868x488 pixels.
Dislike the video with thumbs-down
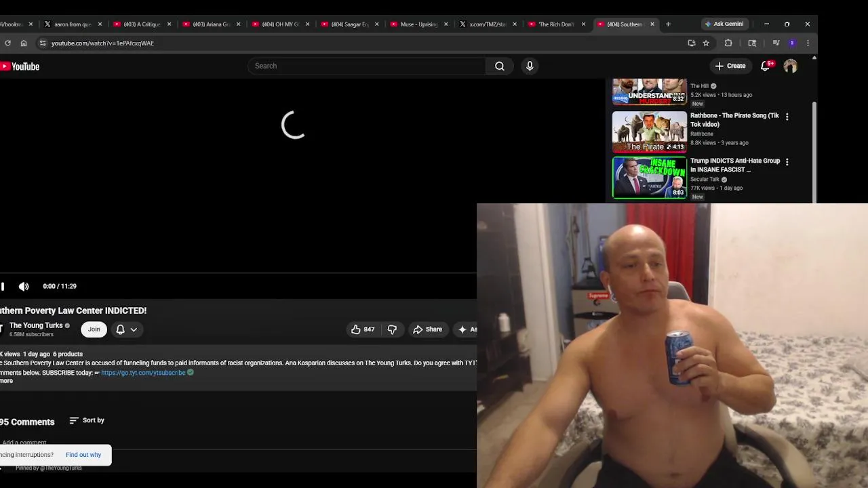pyautogui.click(x=393, y=329)
